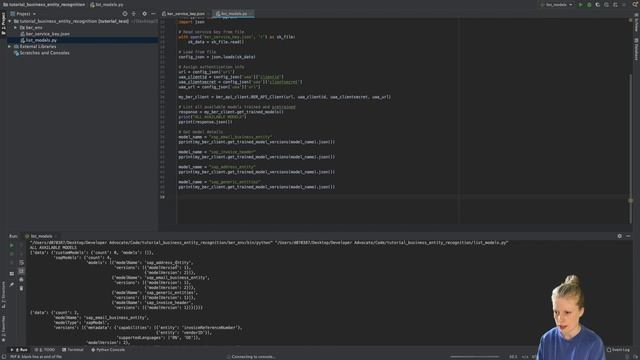Open the Run tool window button
The width and height of the screenshot is (640, 360).
click(19, 350)
